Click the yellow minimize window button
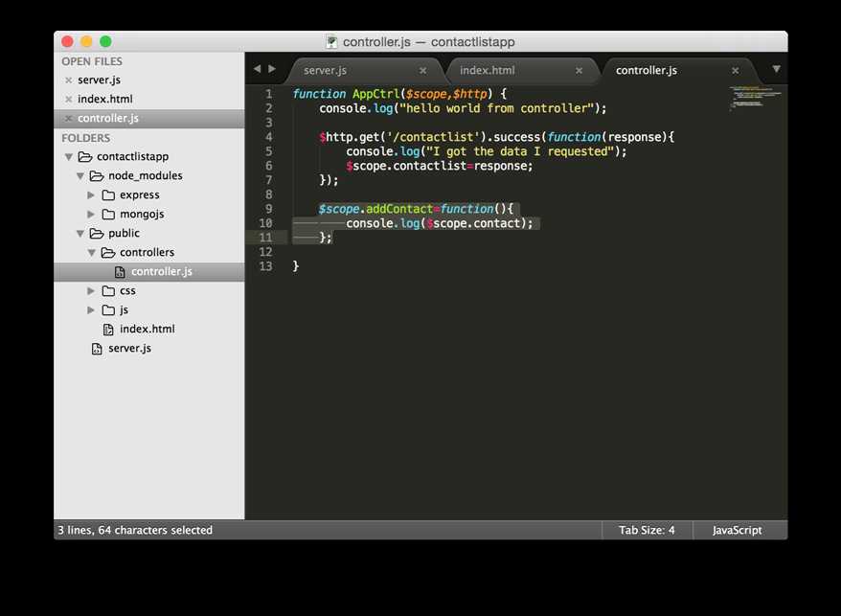 86,41
